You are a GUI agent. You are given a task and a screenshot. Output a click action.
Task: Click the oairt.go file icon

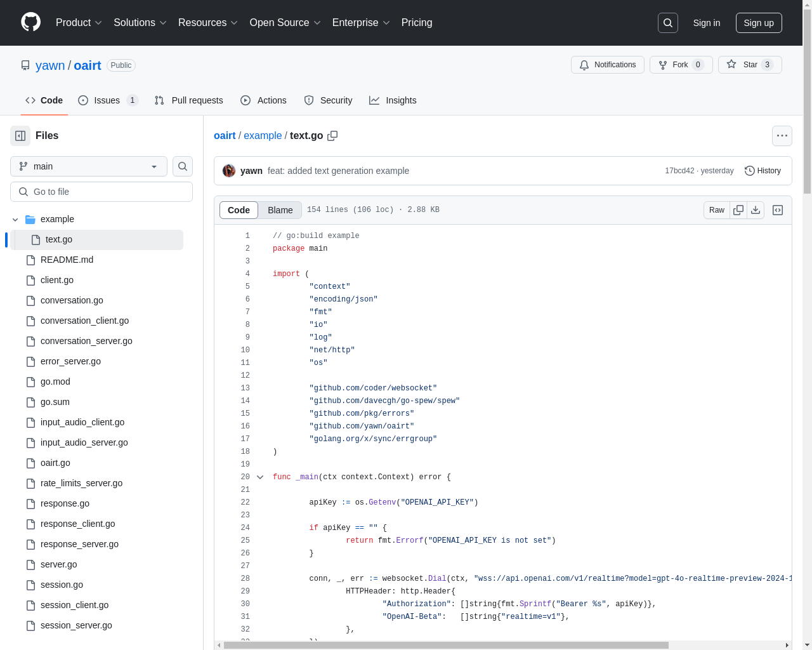[30, 463]
